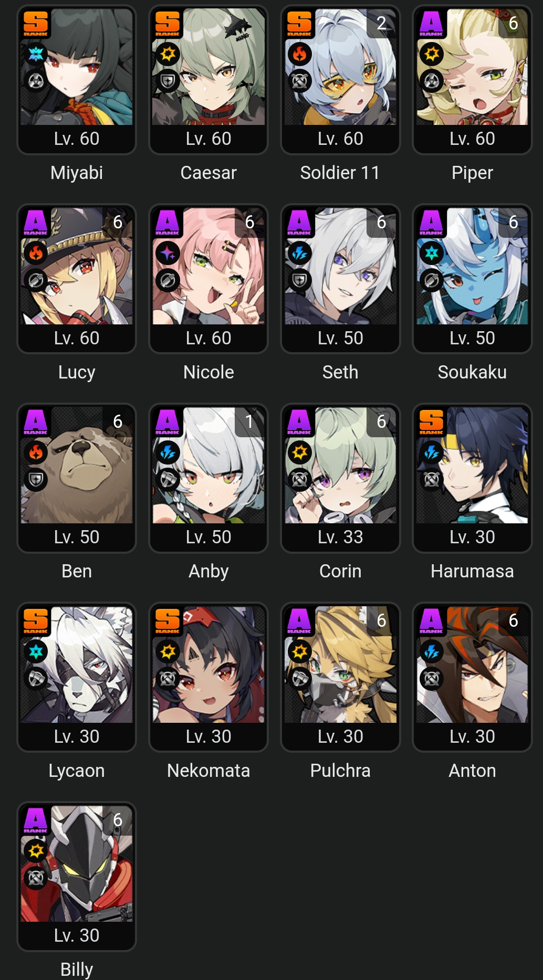Click Harumasa's S rank badge

[x=431, y=422]
